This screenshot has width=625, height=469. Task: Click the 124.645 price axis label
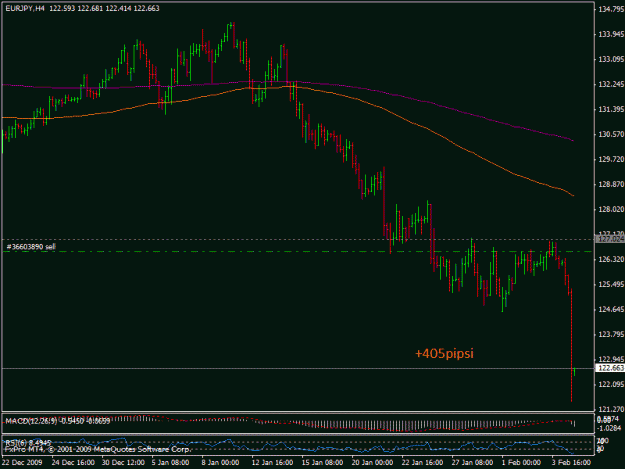tap(611, 309)
